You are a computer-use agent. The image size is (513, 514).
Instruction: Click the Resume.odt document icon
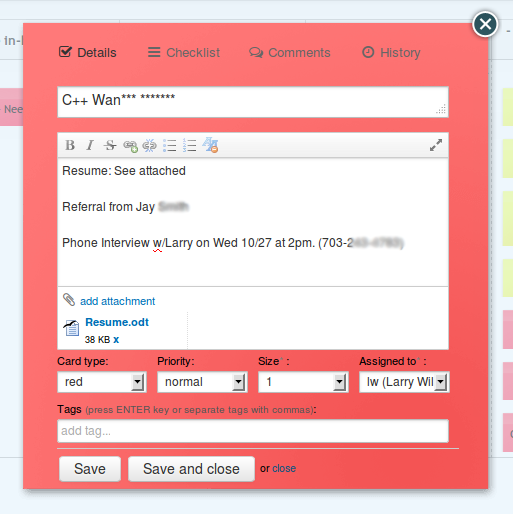(71, 328)
